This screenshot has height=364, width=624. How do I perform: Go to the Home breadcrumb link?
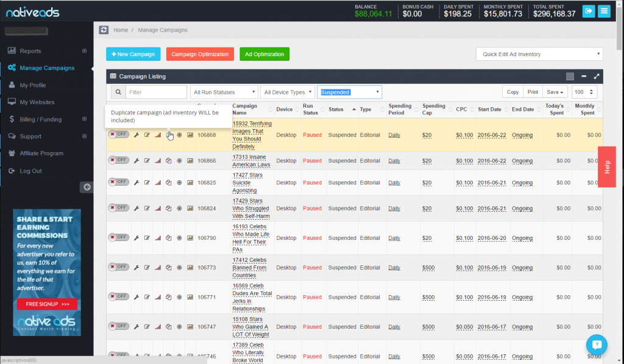coord(121,30)
